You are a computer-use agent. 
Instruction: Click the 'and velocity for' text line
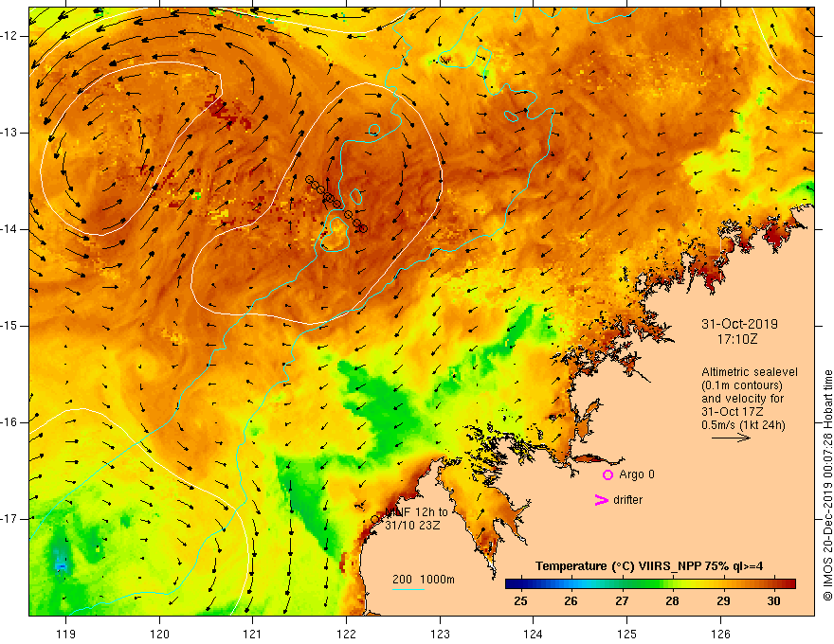click(x=742, y=399)
